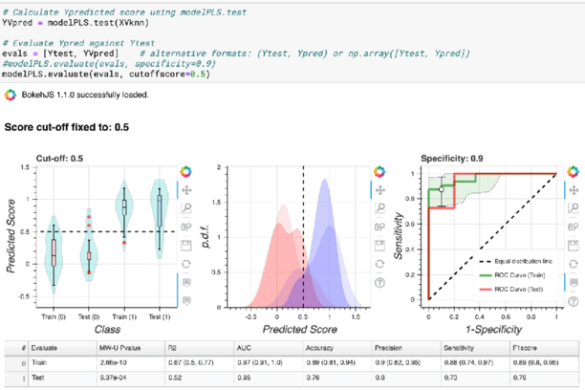Click the 'Test (1)' axis label
This screenshot has height=390, width=585.
point(160,317)
